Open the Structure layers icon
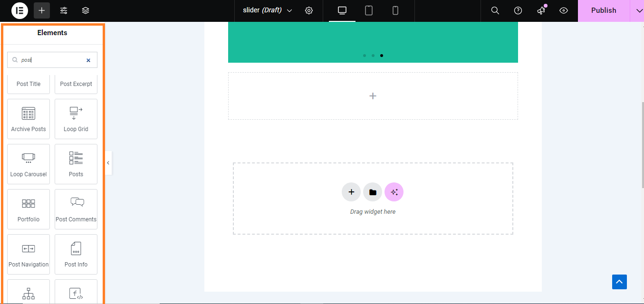 pos(86,10)
